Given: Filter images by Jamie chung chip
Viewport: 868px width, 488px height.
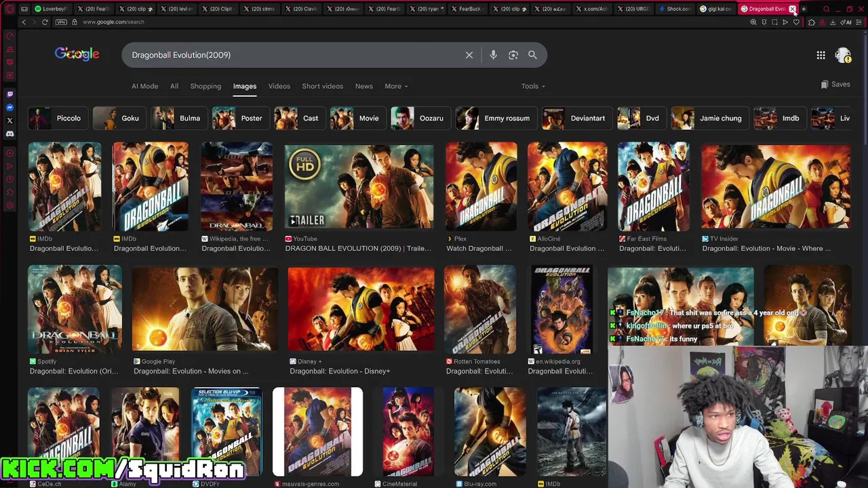Looking at the screenshot, I should point(709,118).
